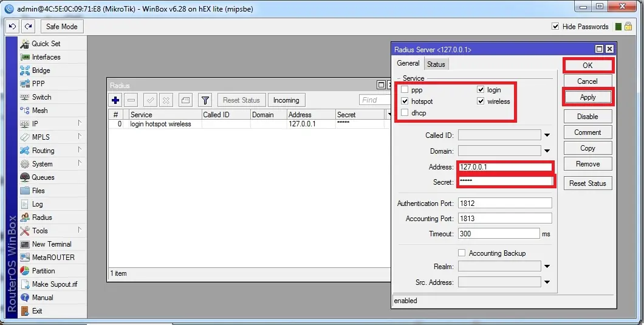644x325 pixels.
Task: Open Bridge from sidebar
Action: point(41,70)
